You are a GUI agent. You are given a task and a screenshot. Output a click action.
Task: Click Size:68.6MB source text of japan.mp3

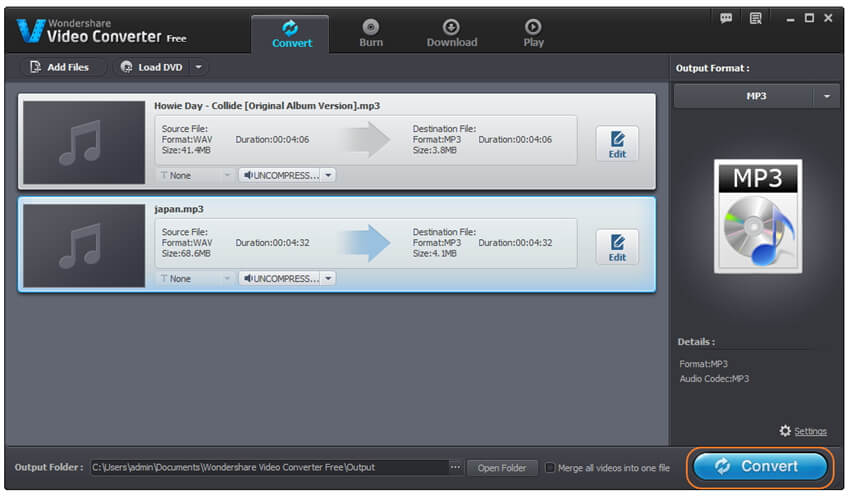[x=186, y=253]
